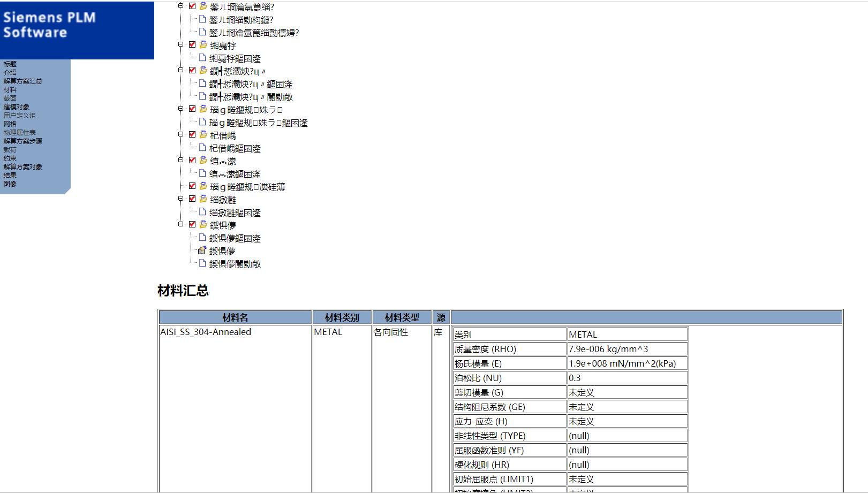Viewport: 868px width, 494px height.
Task: Open 建模对象 in the sidebar navigation
Action: [17, 107]
